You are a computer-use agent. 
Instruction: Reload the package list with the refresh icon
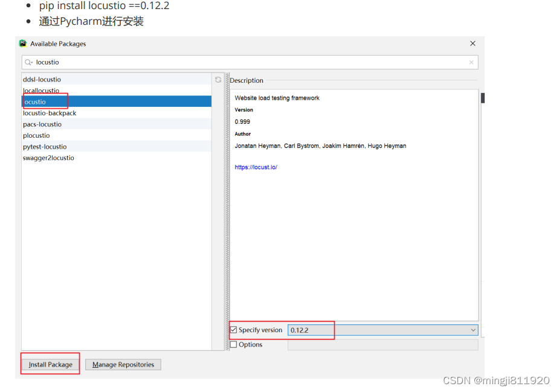point(218,80)
